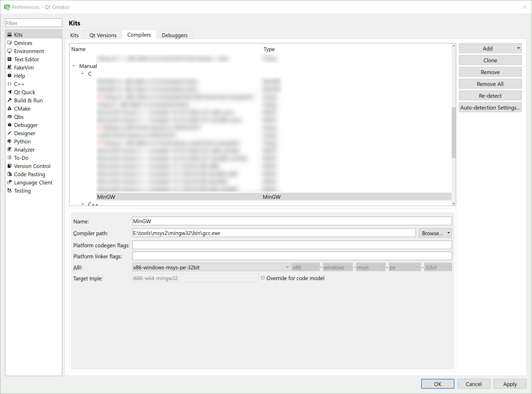The image size is (532, 394).
Task: Open the Browse dropdown arrow
Action: point(448,233)
